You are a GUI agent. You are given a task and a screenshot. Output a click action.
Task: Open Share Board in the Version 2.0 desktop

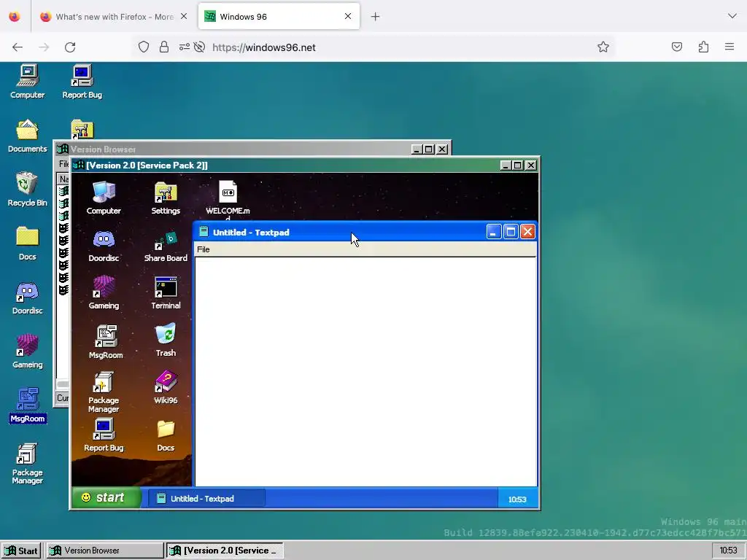(x=166, y=246)
